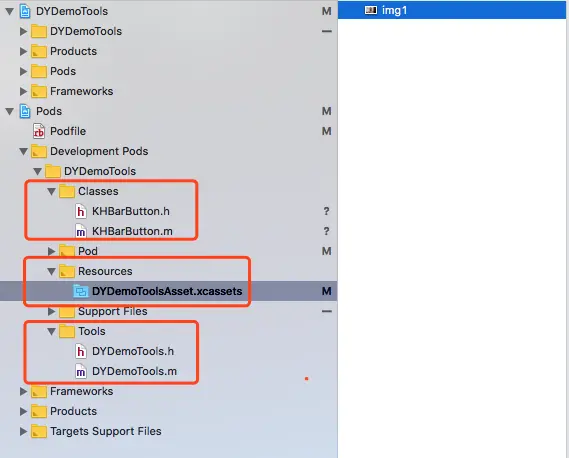Click the KHBarButton.m implementation file icon
Viewport: 569px width, 458px height.
click(x=81, y=231)
